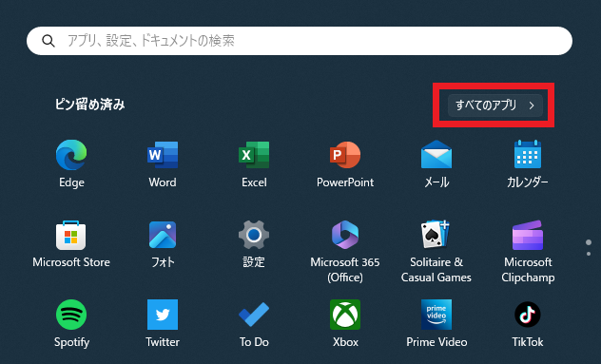Go to the second page of pinned apps
601x364 pixels.
pos(589,254)
